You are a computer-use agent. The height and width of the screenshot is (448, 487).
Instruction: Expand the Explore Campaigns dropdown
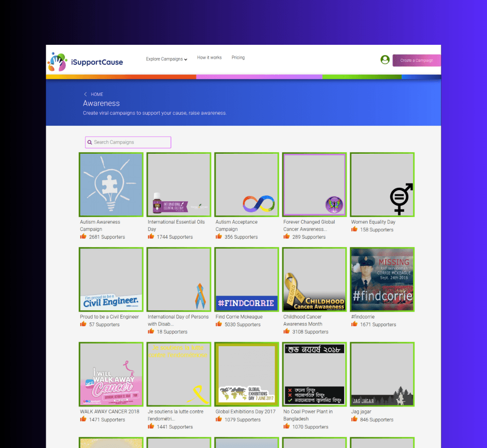(167, 59)
